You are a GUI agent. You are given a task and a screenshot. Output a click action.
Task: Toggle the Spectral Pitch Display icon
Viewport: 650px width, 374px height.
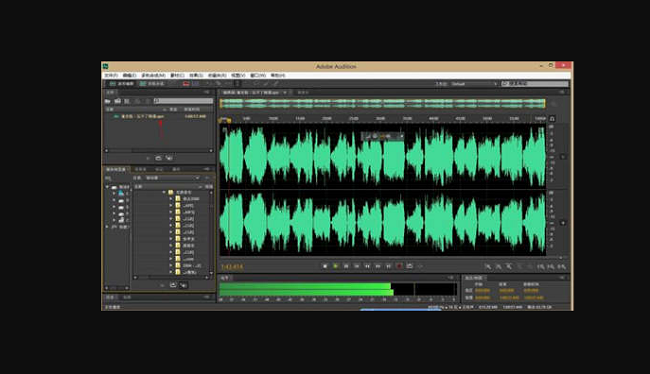tap(196, 84)
